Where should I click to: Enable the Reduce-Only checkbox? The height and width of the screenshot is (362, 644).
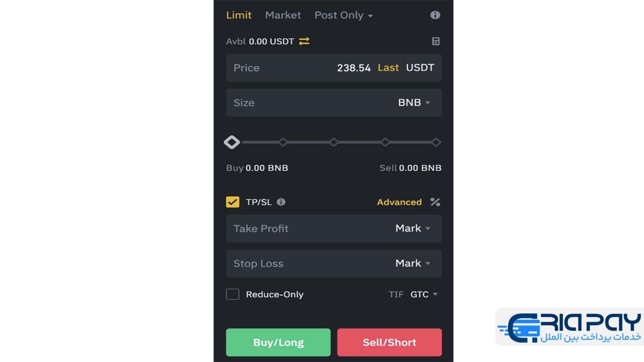click(232, 294)
